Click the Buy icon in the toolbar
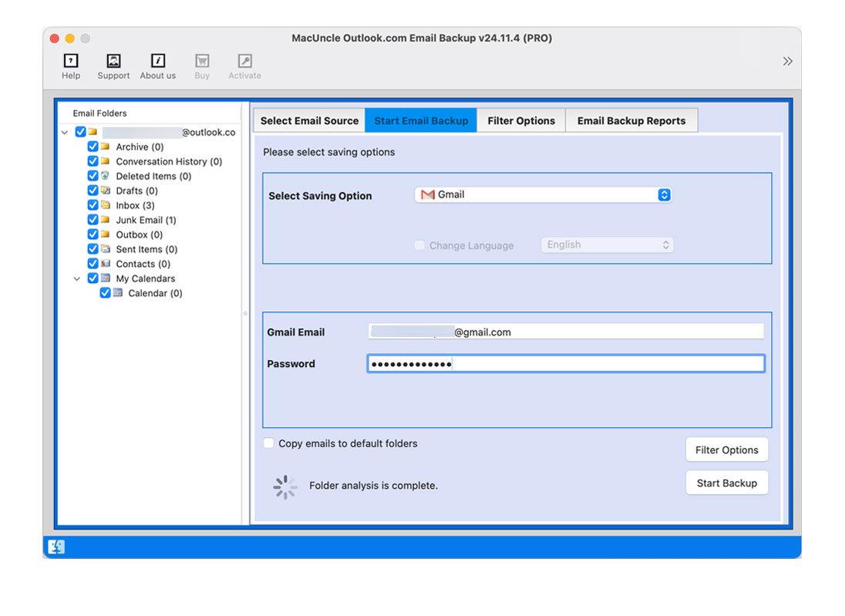Screen dimensions: 845x616 [202, 65]
